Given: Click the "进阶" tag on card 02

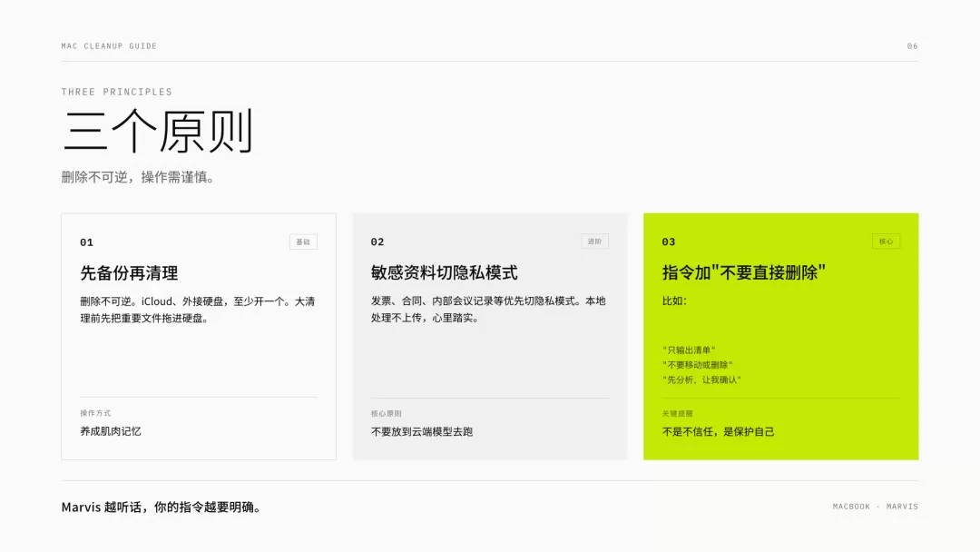Looking at the screenshot, I should (594, 241).
